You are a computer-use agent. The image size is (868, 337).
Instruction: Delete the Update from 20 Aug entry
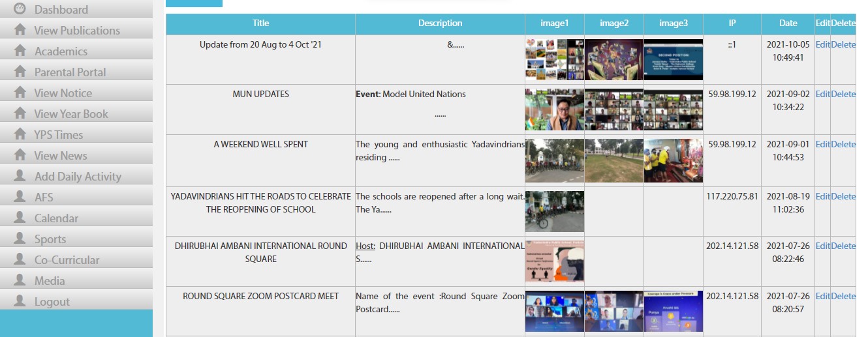point(843,44)
